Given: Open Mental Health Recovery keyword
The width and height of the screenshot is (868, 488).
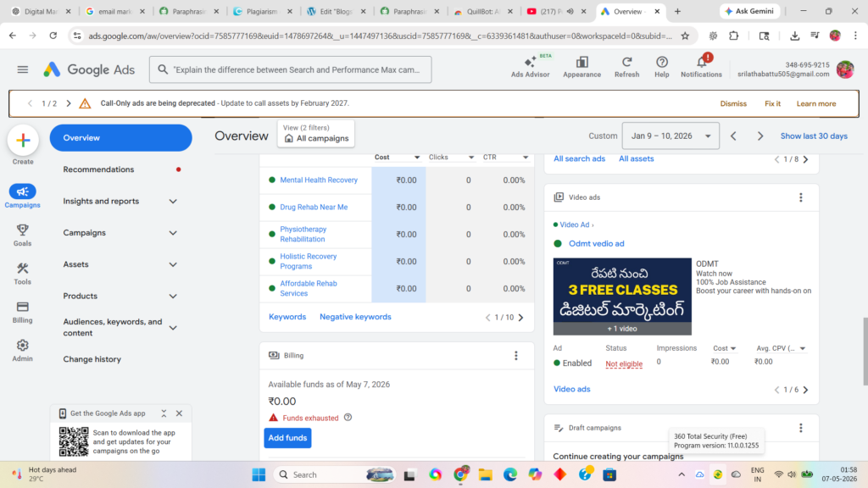Looking at the screenshot, I should pyautogui.click(x=319, y=180).
